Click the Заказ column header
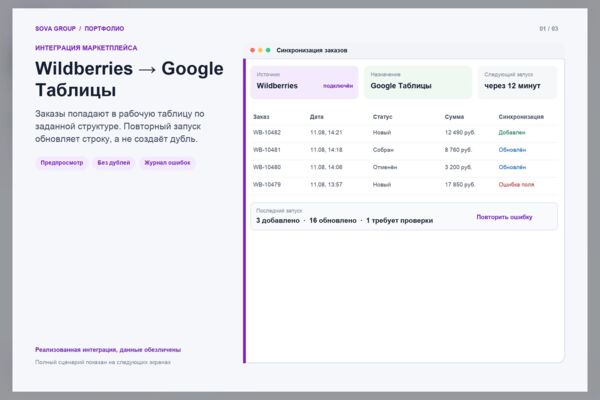This screenshot has height=400, width=600. tap(261, 117)
